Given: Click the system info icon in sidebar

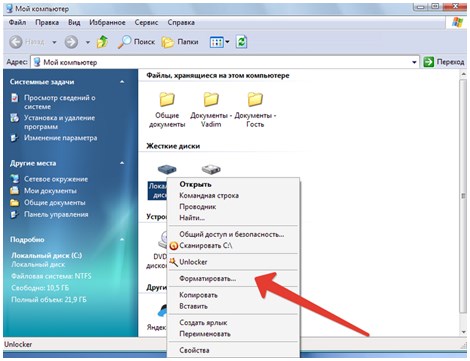Looking at the screenshot, I should pyautogui.click(x=14, y=98).
